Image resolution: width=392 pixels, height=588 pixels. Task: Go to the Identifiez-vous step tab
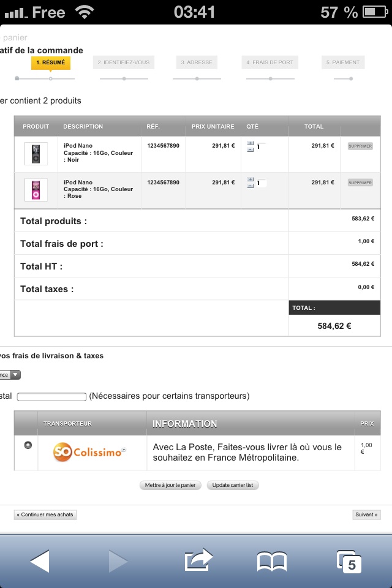tap(123, 62)
